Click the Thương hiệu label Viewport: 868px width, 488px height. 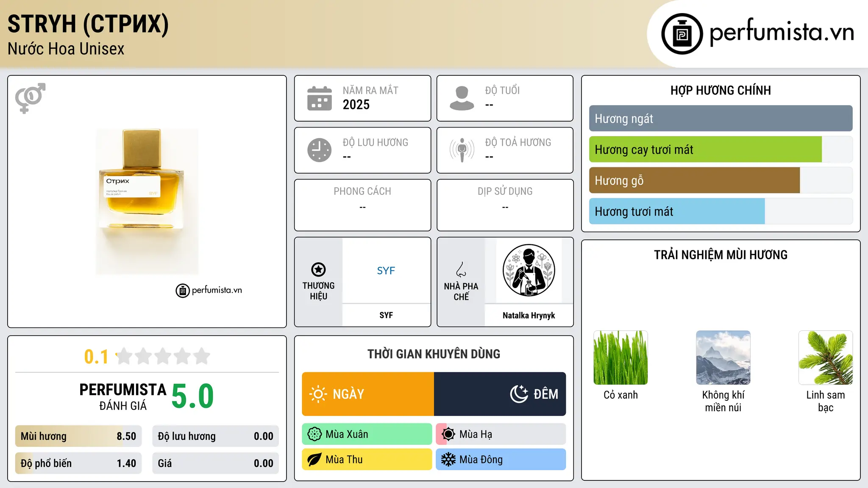(318, 291)
